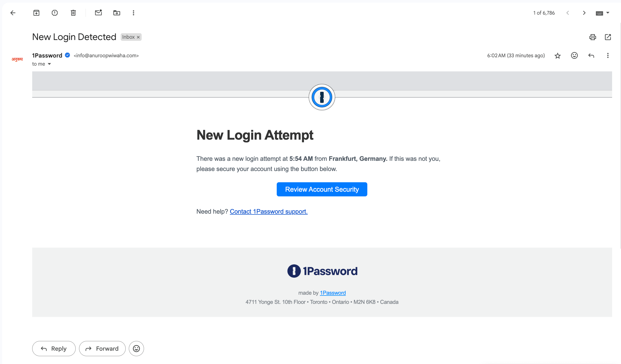Add emoji reaction beside the Forward button
621x364 pixels.
pos(136,349)
